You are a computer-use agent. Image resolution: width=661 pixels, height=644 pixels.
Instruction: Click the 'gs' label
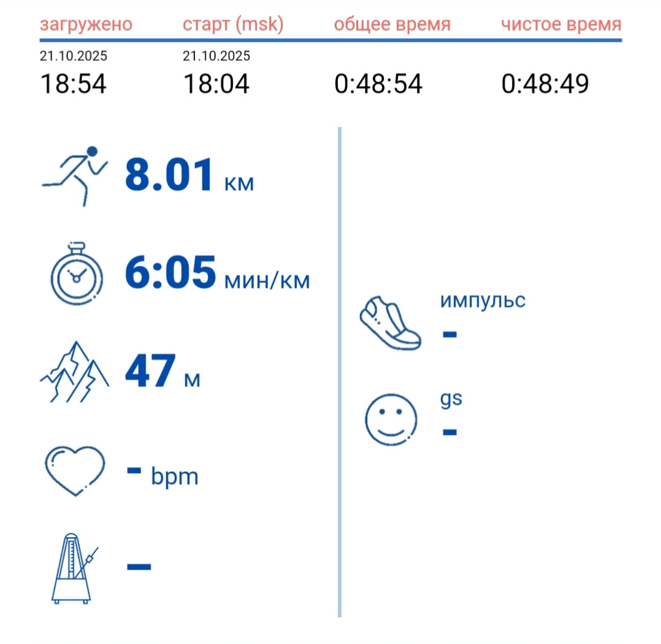tap(451, 399)
